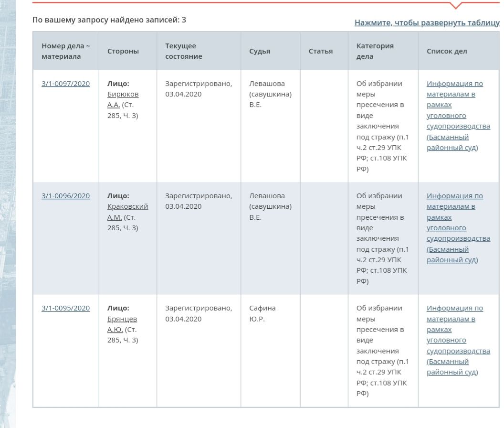This screenshot has height=428, width=504.
Task: Click judge Левашова in case 0096 row
Action: tap(270, 206)
